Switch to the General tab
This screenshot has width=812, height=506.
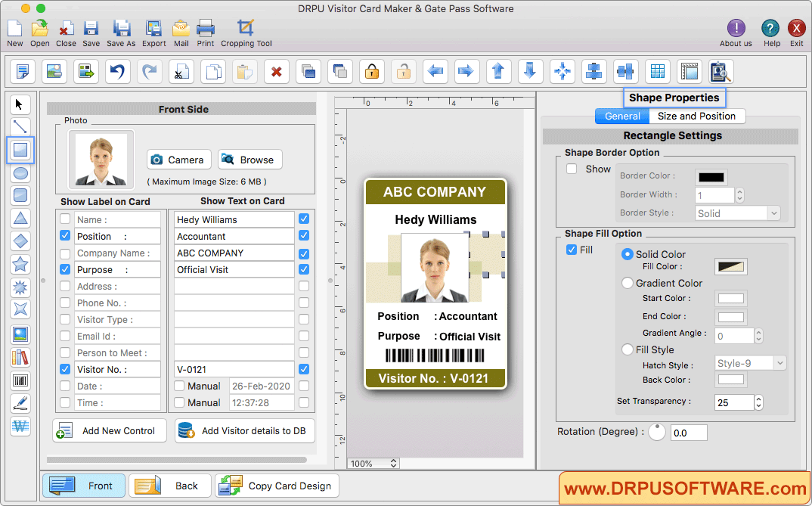[622, 116]
